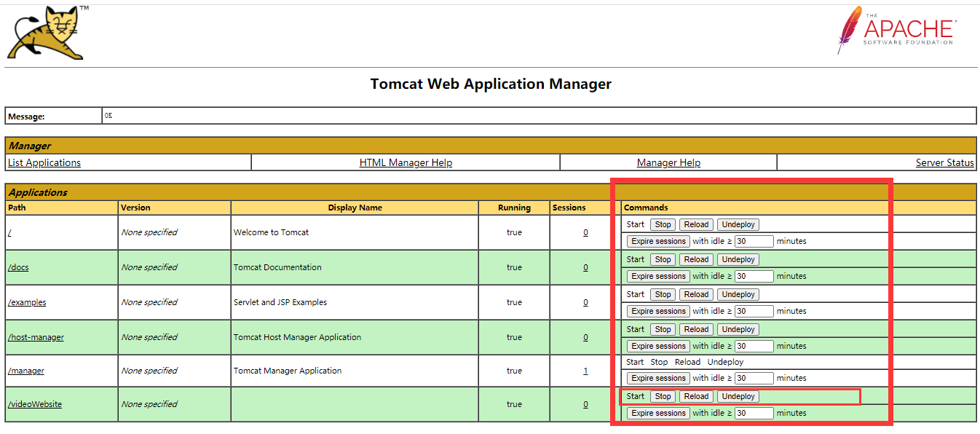Click the 'Tomcat Documentation' display name
The image size is (980, 434).
[277, 267]
